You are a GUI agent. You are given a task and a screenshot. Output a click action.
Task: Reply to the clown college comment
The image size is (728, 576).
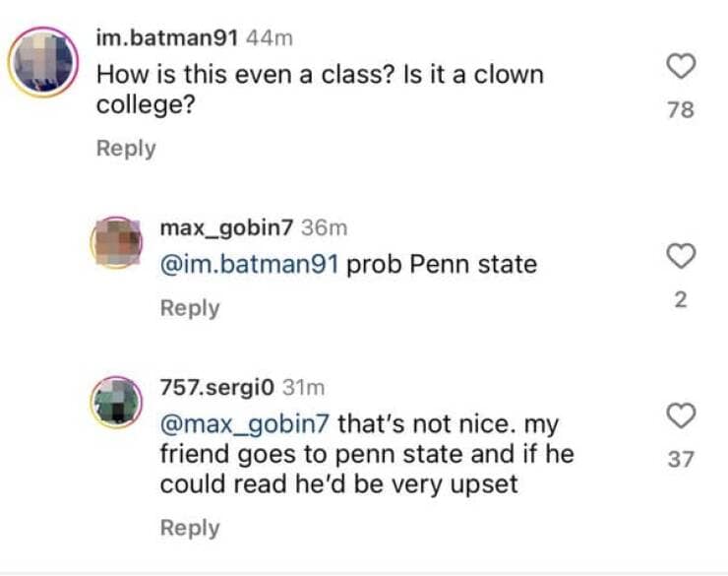click(126, 148)
